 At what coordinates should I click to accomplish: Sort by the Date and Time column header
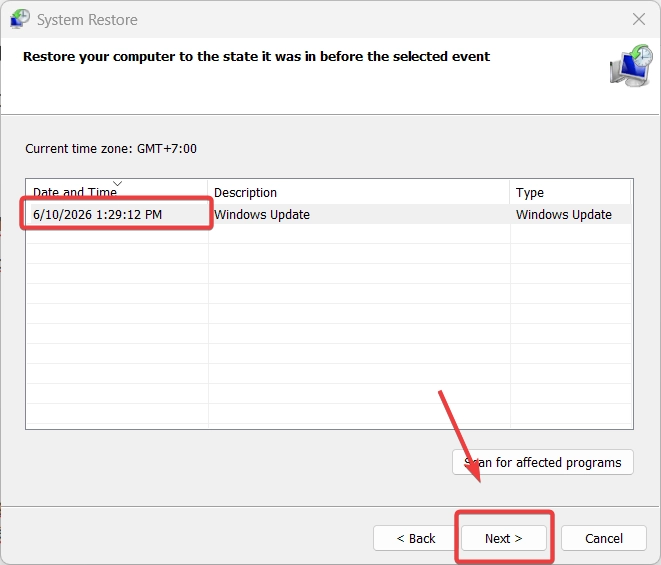[117, 192]
